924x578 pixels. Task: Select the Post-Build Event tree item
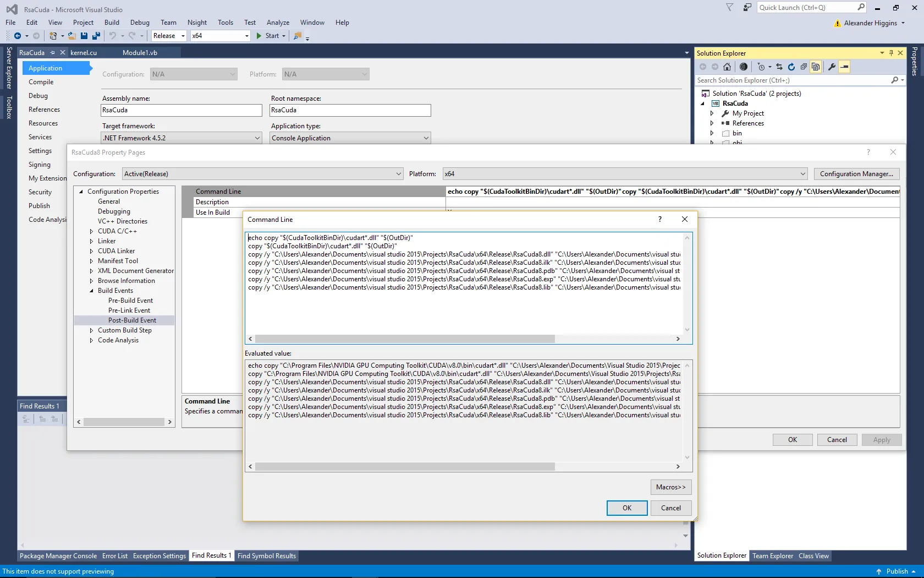click(x=132, y=320)
